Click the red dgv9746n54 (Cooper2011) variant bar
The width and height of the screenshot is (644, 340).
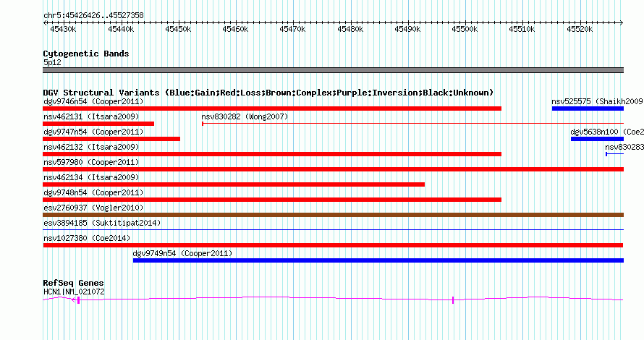[272, 109]
